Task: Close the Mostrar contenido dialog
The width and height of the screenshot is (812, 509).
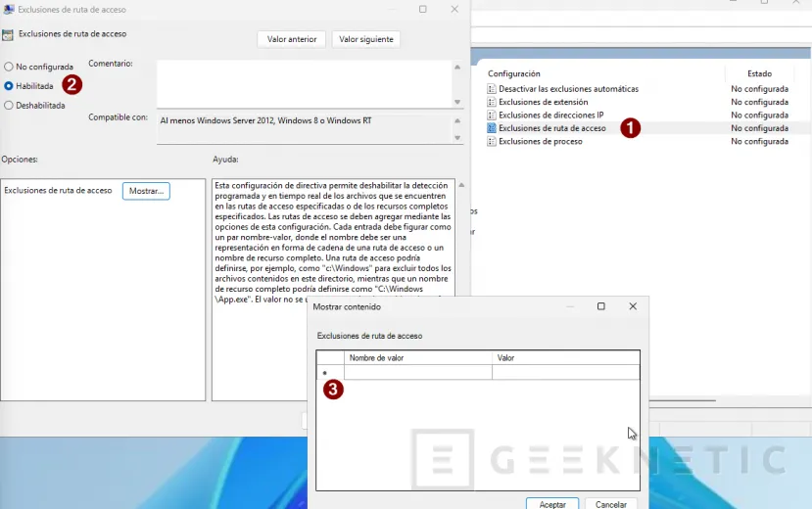Action: click(633, 306)
